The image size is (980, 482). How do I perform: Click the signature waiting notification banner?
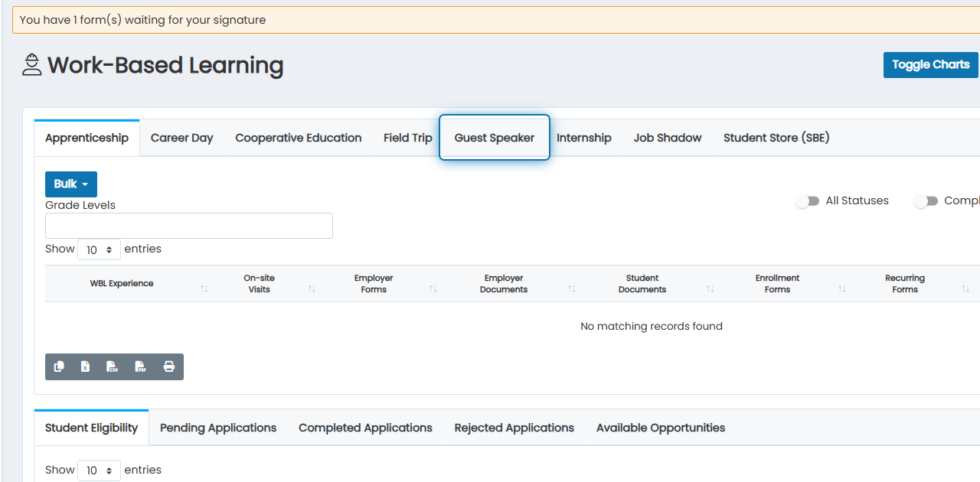[x=496, y=20]
